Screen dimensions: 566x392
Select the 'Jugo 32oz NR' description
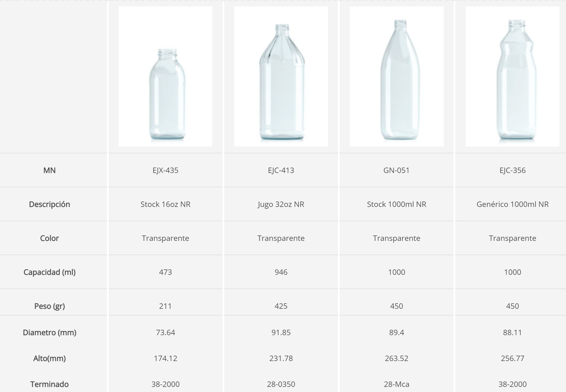point(281,204)
